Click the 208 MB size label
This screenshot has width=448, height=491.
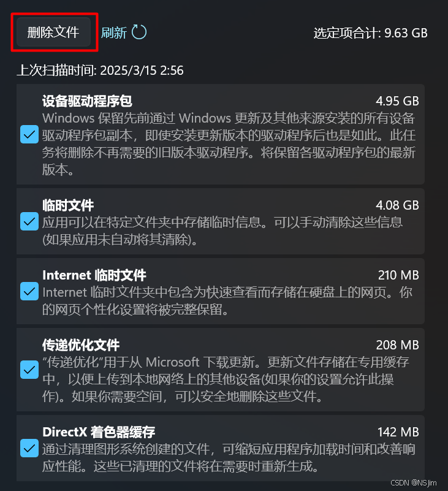tap(398, 345)
